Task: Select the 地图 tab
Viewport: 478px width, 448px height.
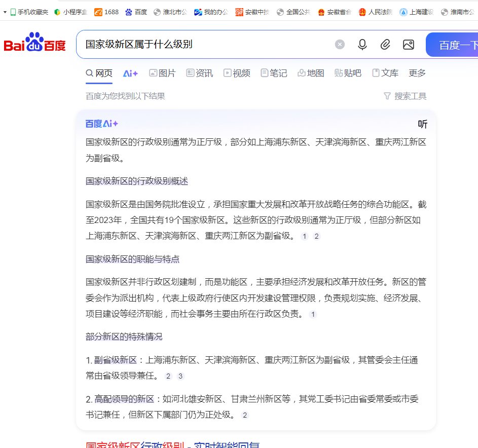Action: click(311, 73)
